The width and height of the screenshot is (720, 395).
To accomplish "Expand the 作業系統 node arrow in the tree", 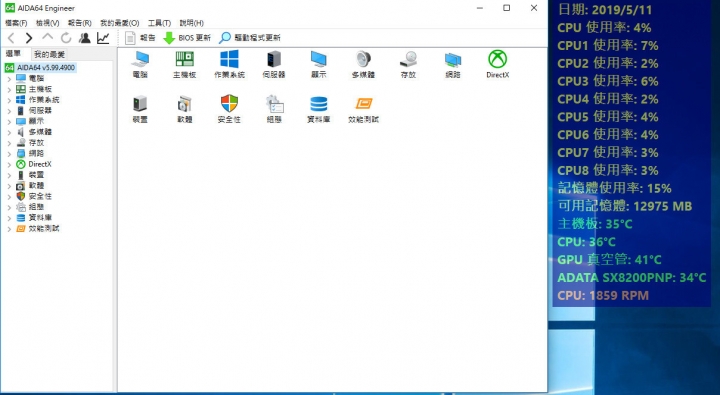I will pos(9,100).
